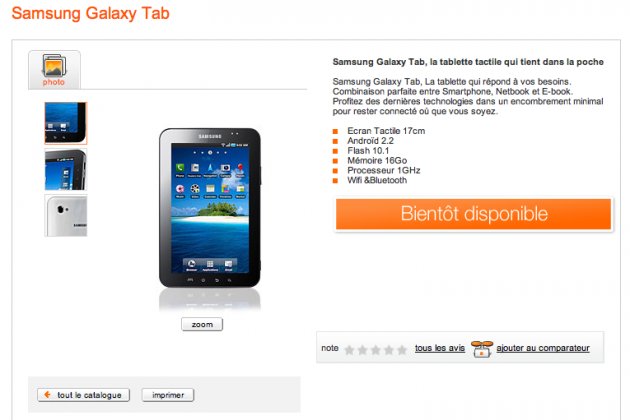The height and width of the screenshot is (420, 630).
Task: Select the white back-camera tablet thumbnail
Action: click(65, 215)
